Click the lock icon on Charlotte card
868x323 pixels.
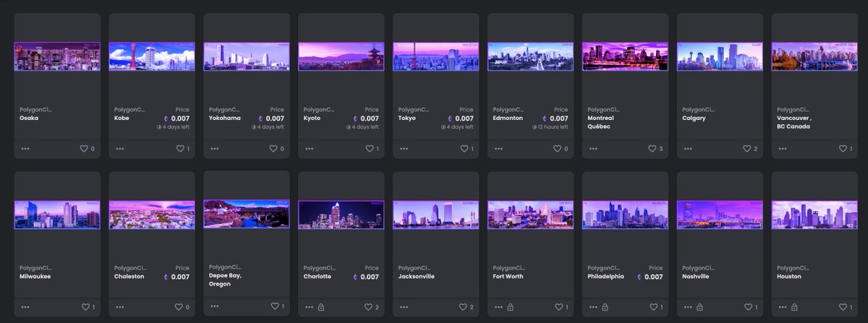320,307
